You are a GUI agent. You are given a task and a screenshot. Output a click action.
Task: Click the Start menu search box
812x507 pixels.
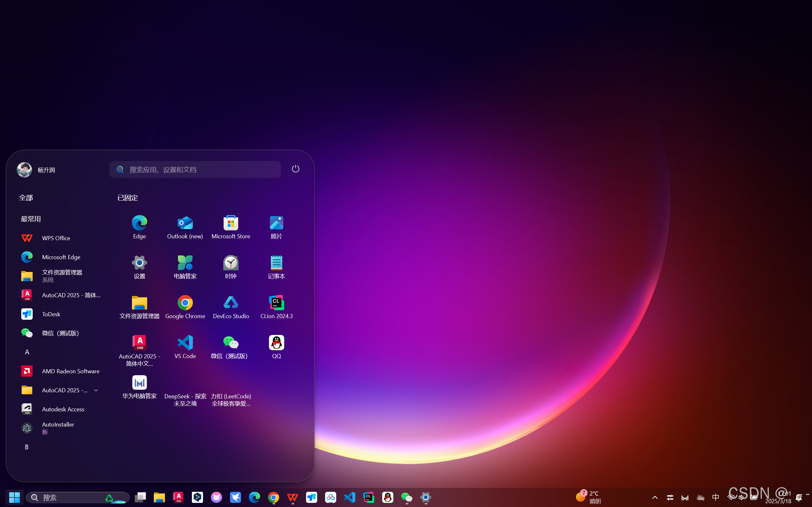(x=195, y=169)
